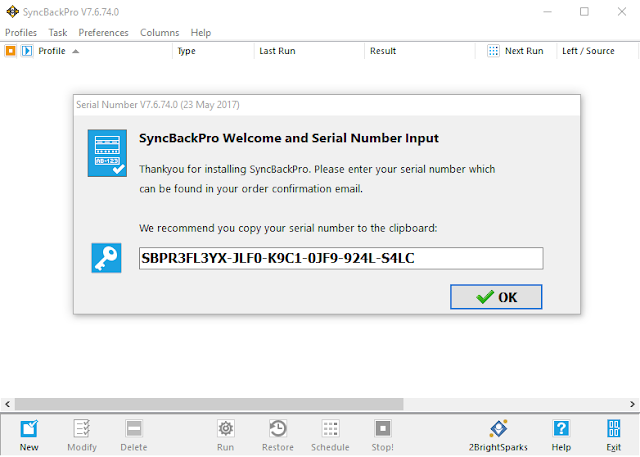Click the Type column header

click(x=186, y=51)
